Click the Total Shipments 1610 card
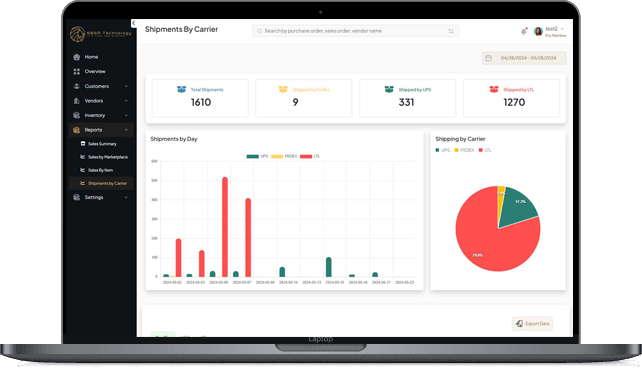Screen dimensions: 642x368 (x=200, y=98)
